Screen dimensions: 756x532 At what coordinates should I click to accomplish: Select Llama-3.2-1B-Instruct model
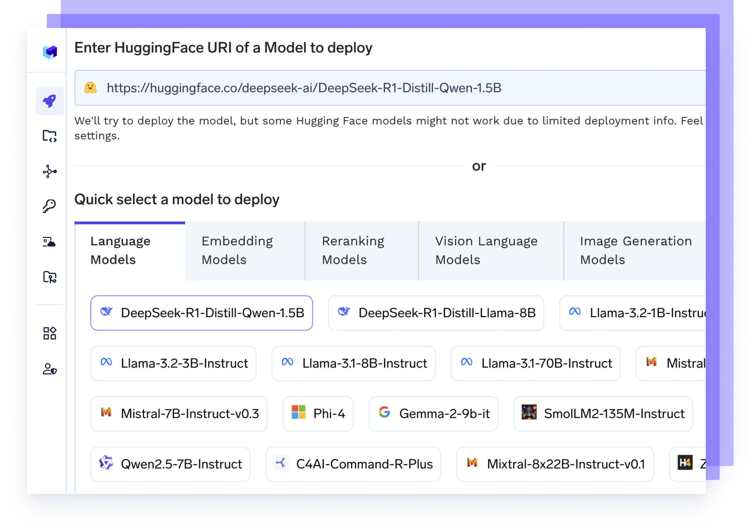[633, 313]
